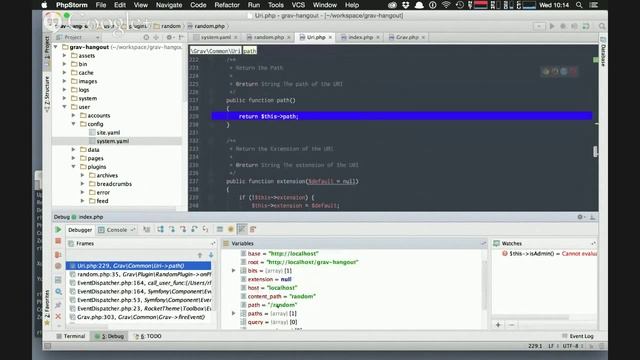This screenshot has width=640, height=360.
Task: Expand the archives folder
Action: (x=82, y=176)
